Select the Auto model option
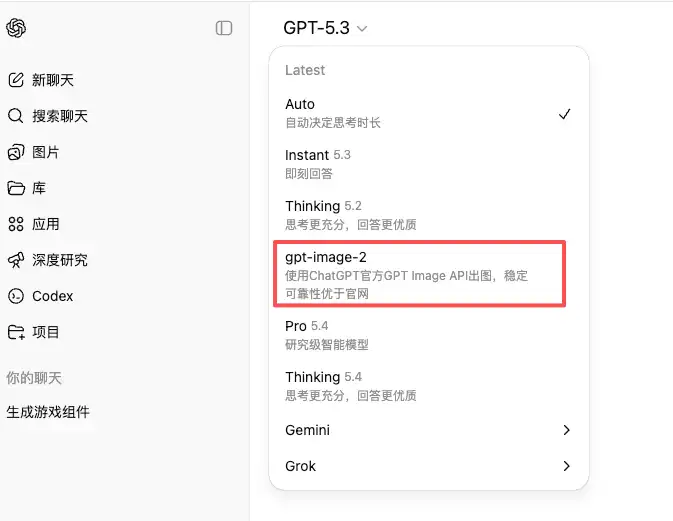 pos(428,113)
